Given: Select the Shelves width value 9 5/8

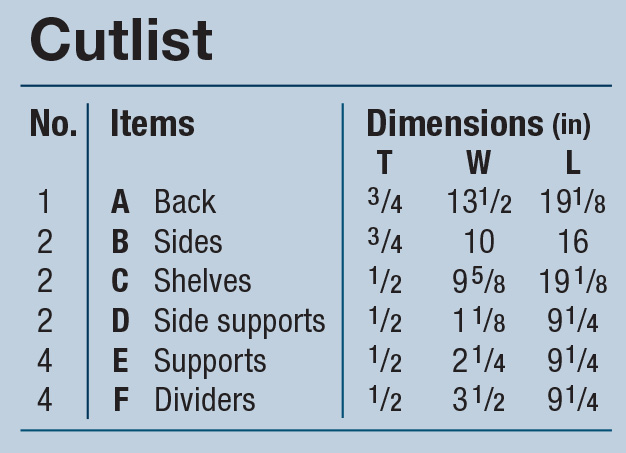Looking at the screenshot, I should pyautogui.click(x=478, y=281).
